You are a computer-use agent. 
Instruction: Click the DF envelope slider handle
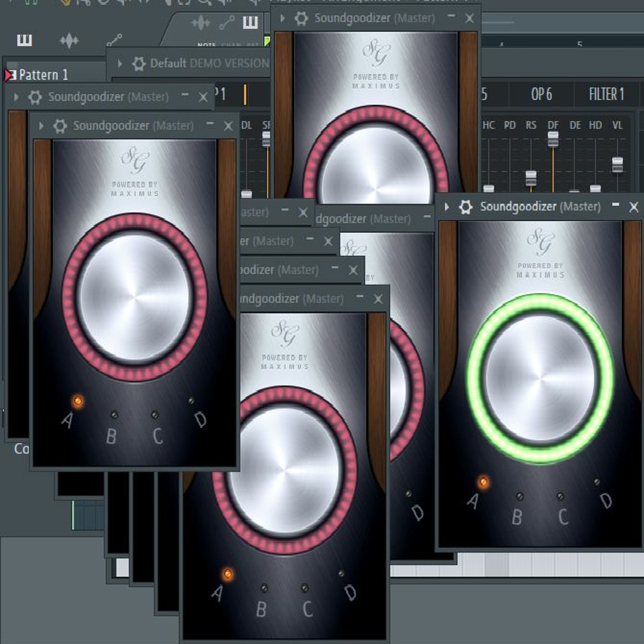pos(553,139)
